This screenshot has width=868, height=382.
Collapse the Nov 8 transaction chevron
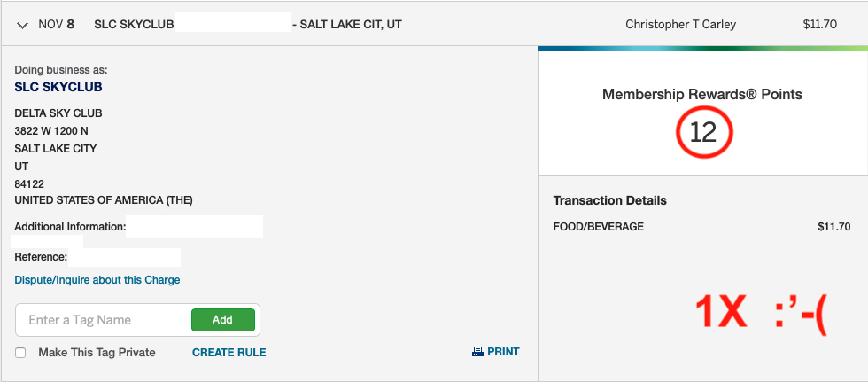coord(23,25)
